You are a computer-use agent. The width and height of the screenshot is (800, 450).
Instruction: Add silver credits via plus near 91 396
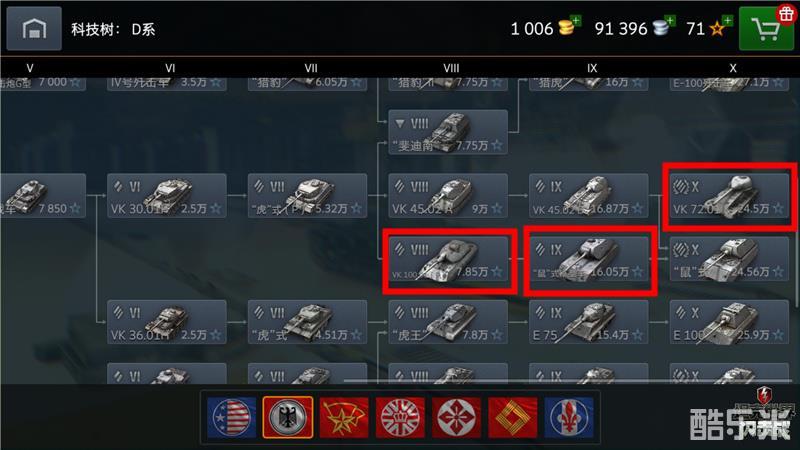pos(670,20)
